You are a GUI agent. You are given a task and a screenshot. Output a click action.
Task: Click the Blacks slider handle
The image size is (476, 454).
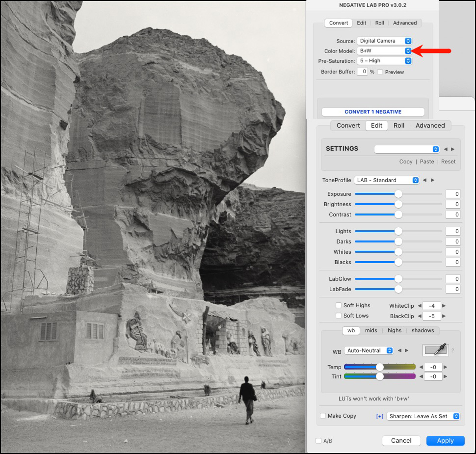(398, 262)
